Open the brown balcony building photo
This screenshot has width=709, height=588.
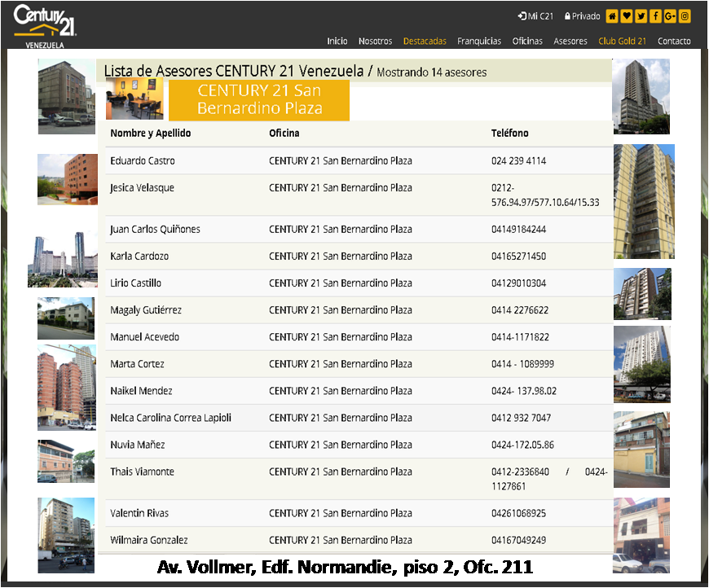click(642, 294)
